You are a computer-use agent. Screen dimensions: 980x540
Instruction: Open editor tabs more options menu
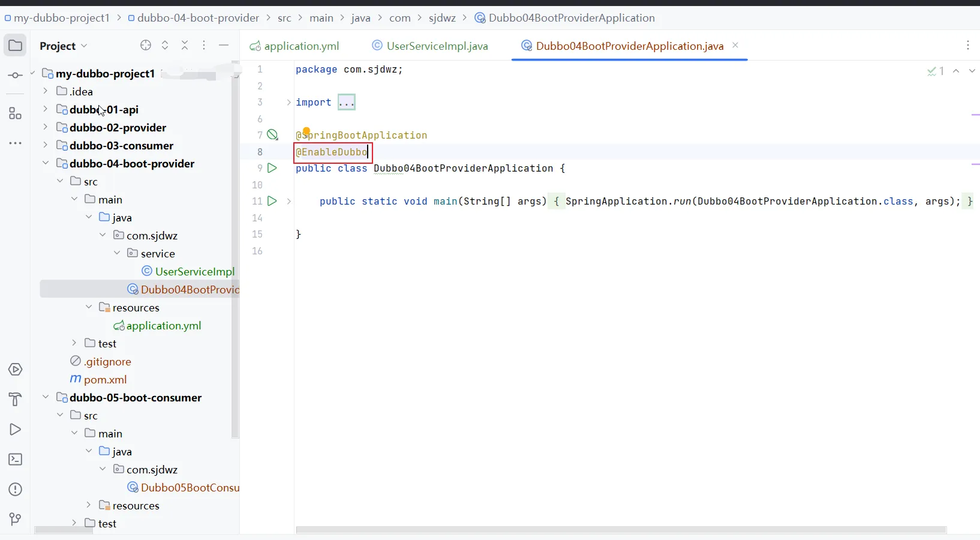click(x=968, y=46)
